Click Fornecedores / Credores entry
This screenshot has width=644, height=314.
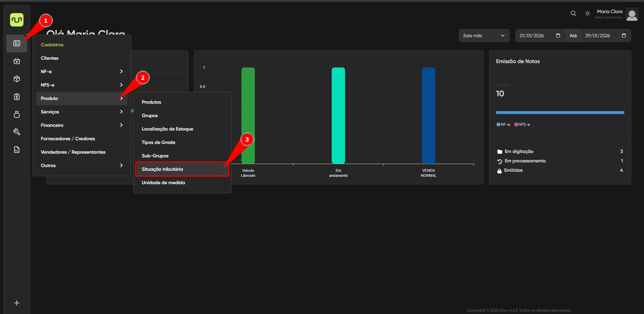(x=68, y=139)
